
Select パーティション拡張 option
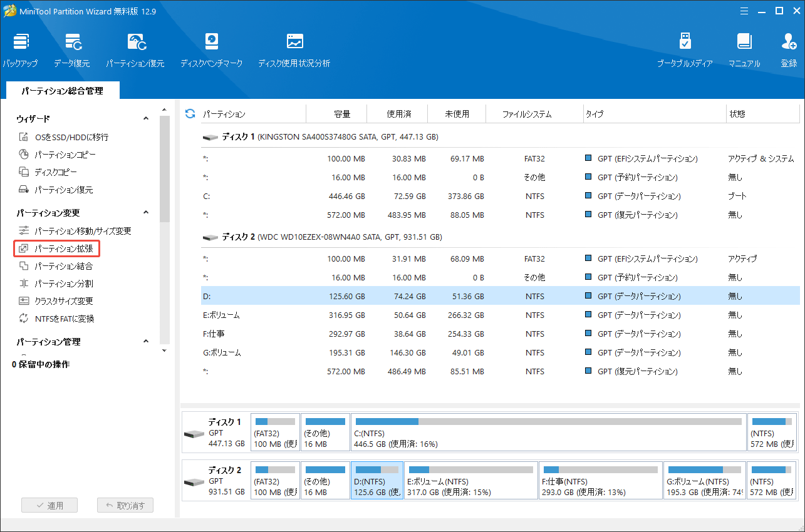(56, 248)
